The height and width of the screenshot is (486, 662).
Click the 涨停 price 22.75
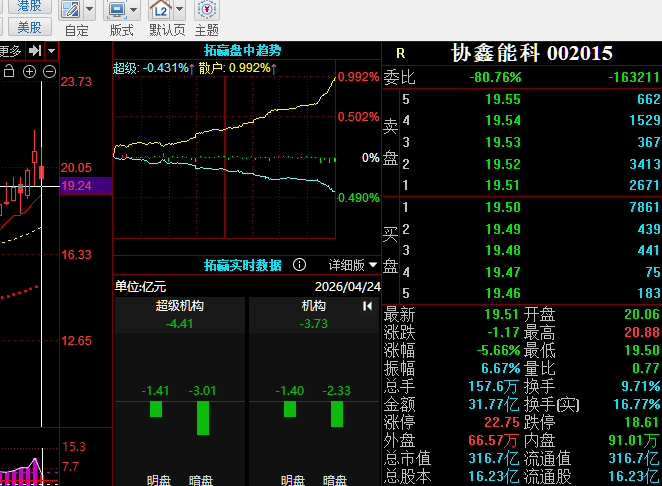(502, 422)
